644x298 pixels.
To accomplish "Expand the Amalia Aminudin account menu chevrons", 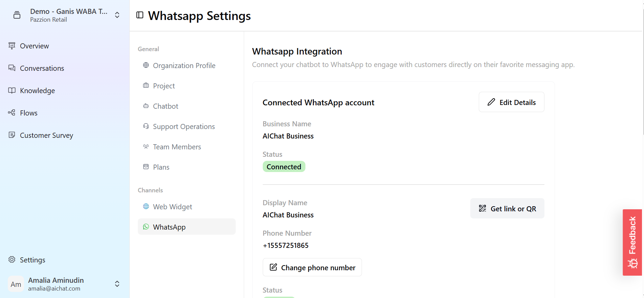I will click(117, 284).
